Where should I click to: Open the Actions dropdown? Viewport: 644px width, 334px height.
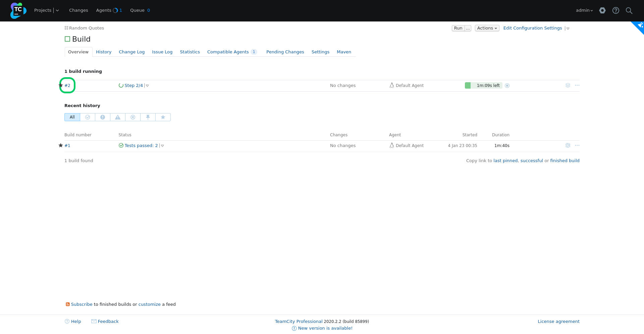pos(487,28)
